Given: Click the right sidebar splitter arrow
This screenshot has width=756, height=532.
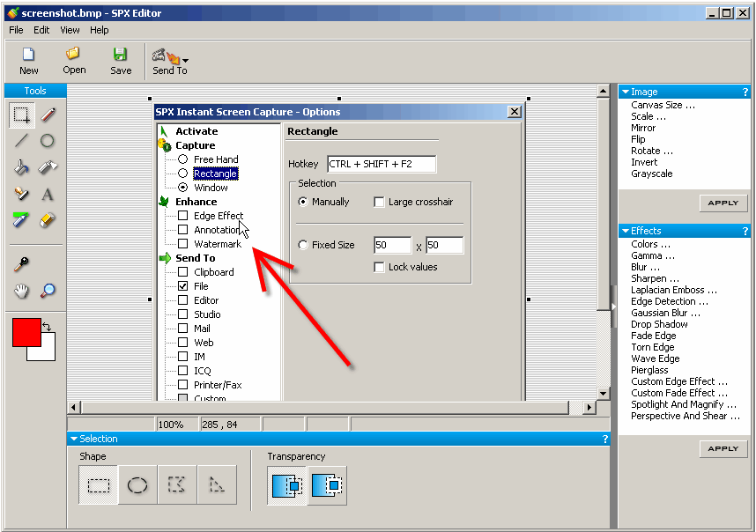Looking at the screenshot, I should tap(614, 307).
